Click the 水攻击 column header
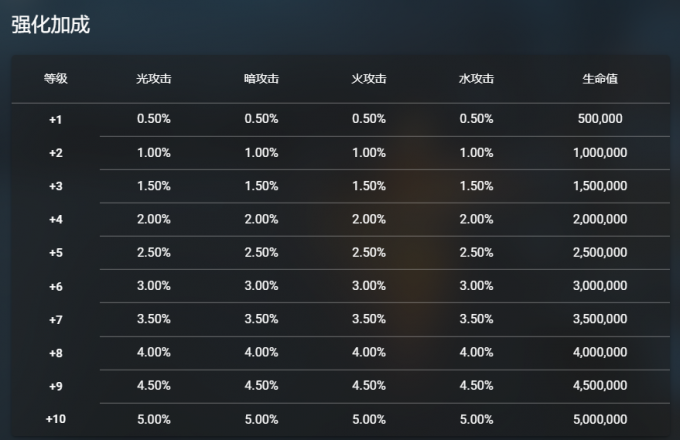 click(x=476, y=79)
